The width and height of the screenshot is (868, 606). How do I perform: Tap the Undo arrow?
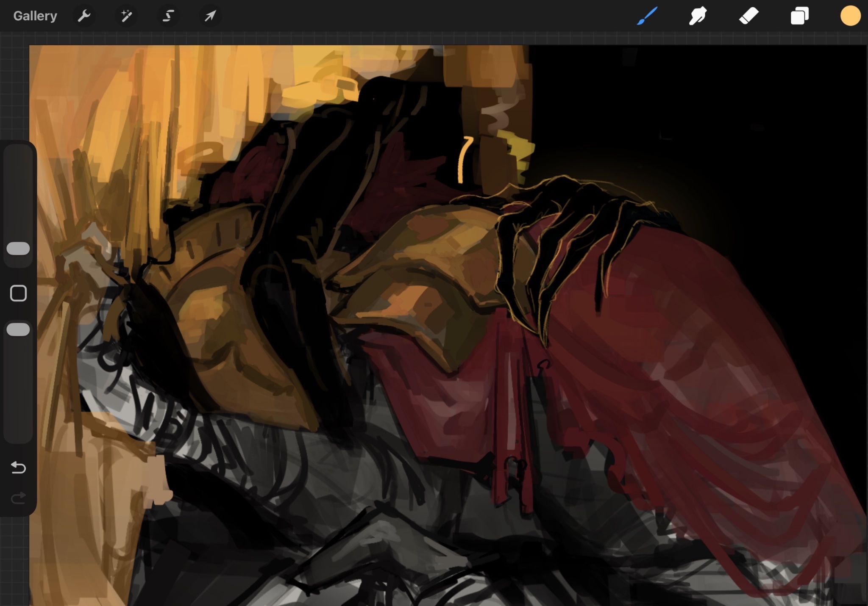point(18,468)
